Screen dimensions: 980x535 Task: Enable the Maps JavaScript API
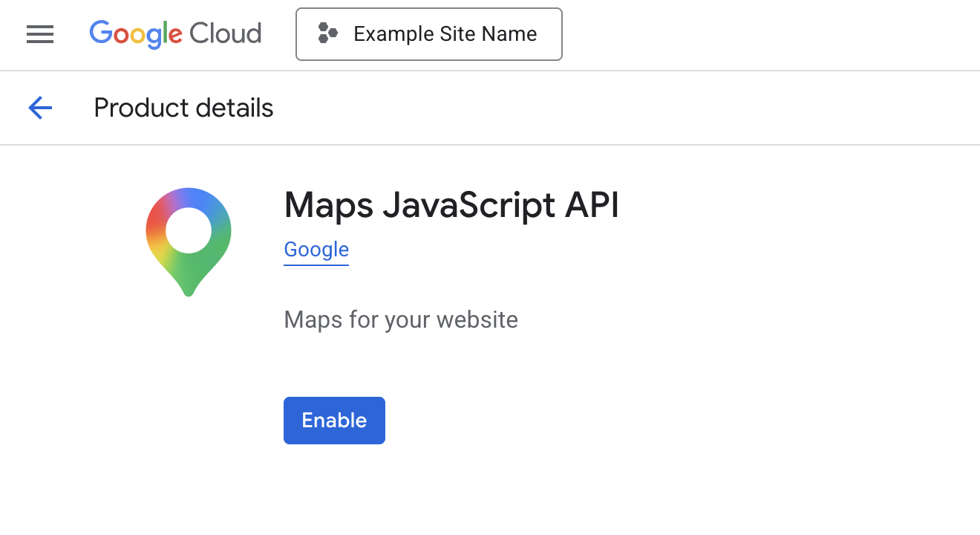click(x=334, y=421)
